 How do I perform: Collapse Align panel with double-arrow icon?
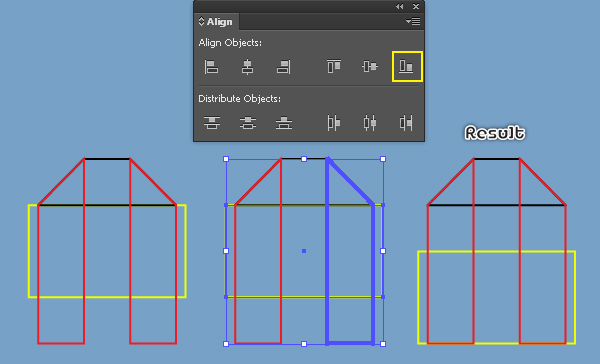[399, 7]
